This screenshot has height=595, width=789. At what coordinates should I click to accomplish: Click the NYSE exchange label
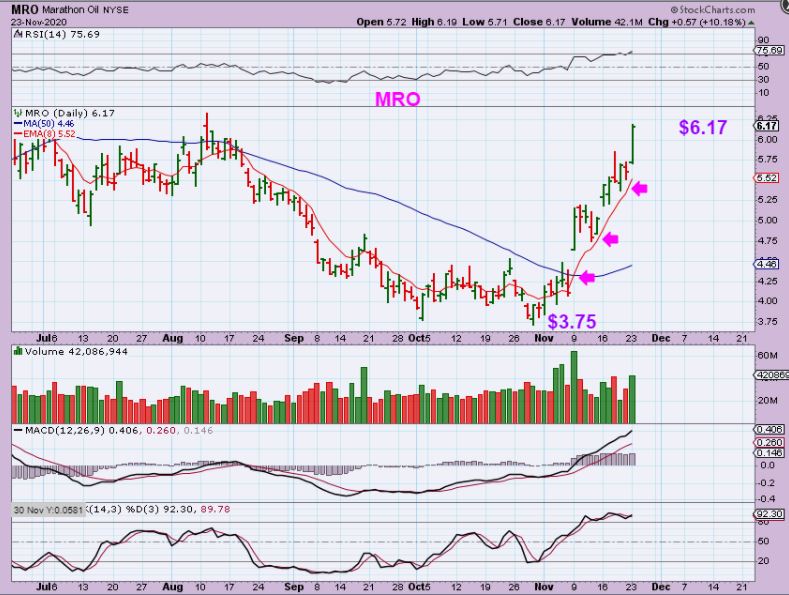pos(116,10)
